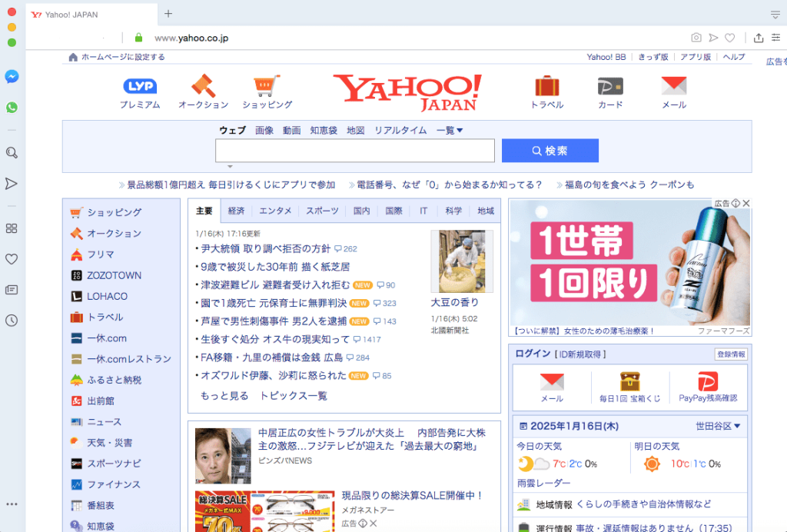Select 画像 search type
Image resolution: width=787 pixels, height=532 pixels.
pos(264,131)
